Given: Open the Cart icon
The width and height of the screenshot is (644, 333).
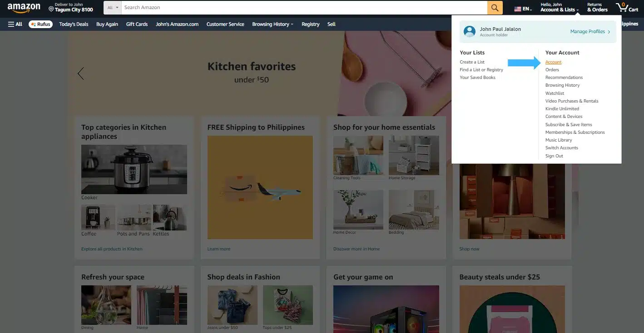Looking at the screenshot, I should point(627,8).
